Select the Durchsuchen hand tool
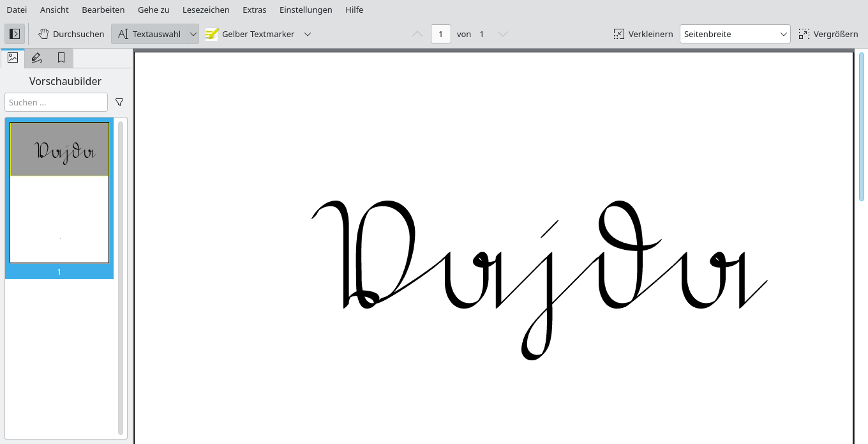Screen dimensions: 868x444 (70, 34)
